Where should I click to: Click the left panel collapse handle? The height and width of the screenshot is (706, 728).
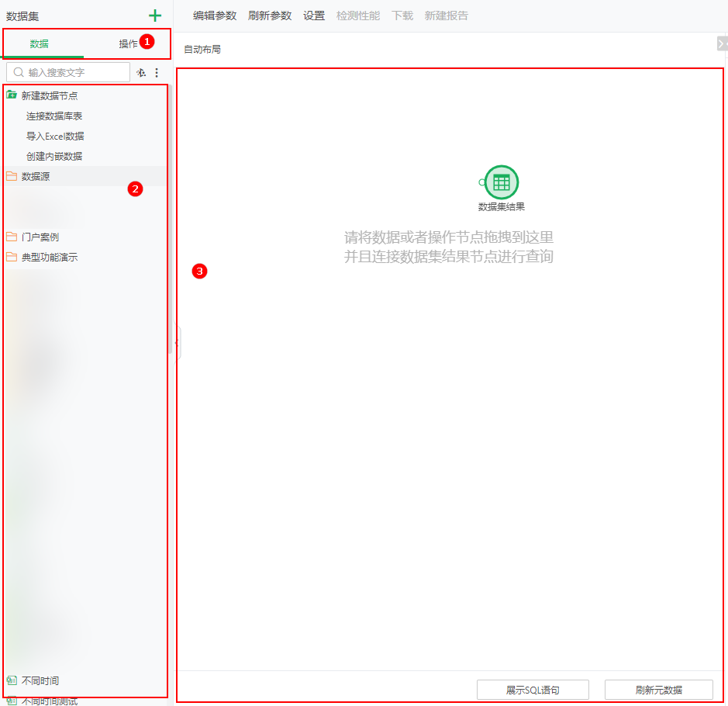tap(176, 344)
